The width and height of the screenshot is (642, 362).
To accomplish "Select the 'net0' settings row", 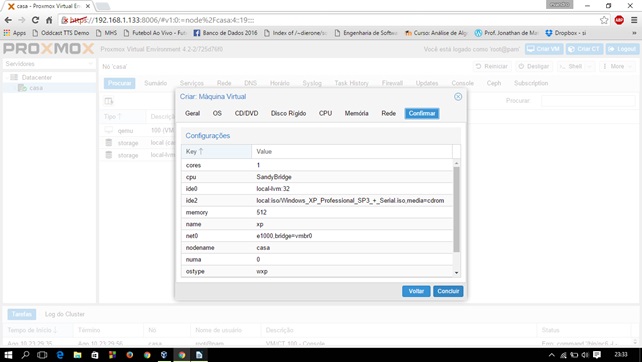I will [317, 236].
